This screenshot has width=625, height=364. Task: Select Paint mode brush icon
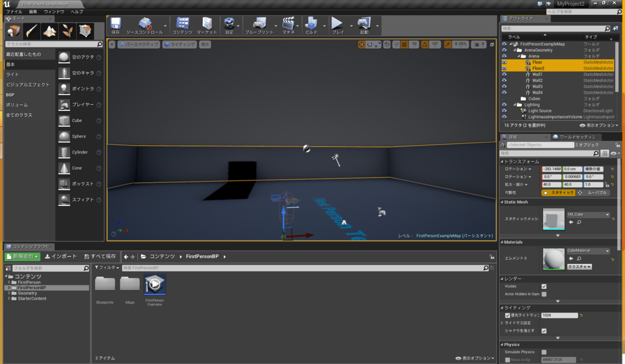(32, 31)
